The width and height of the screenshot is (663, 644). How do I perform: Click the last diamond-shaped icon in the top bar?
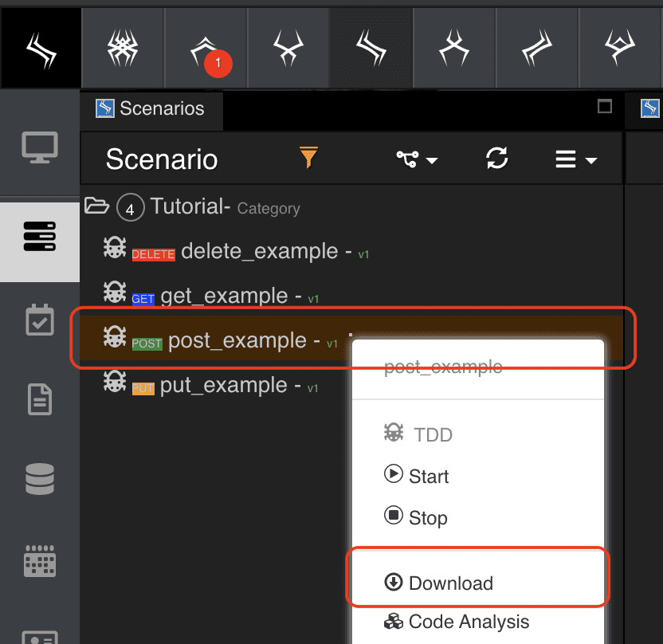[619, 48]
